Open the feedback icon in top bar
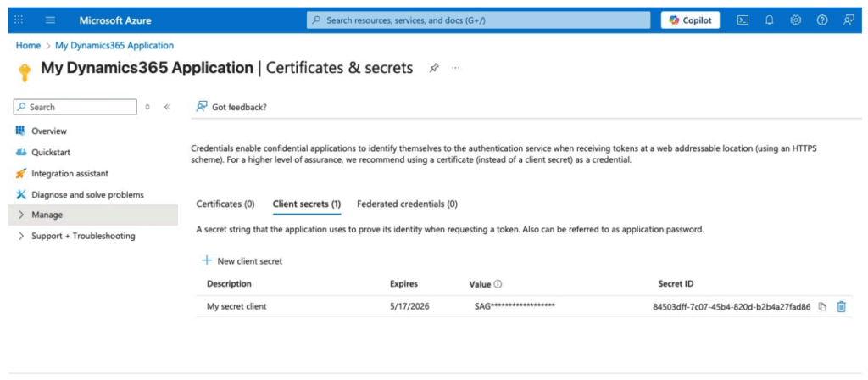Screen dimensions: 868x380 click(x=849, y=20)
